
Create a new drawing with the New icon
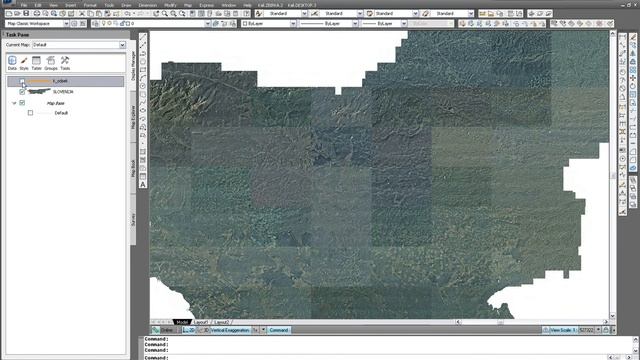9,13
